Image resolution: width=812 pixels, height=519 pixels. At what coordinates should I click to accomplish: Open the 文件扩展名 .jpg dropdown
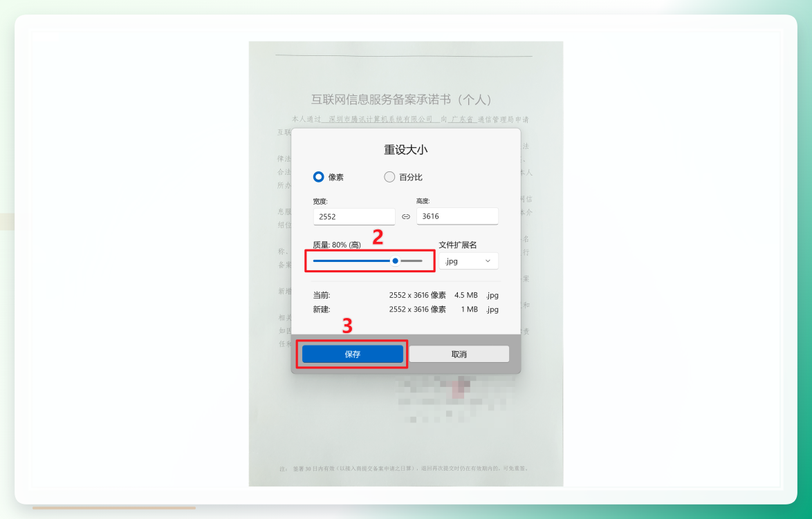469,261
